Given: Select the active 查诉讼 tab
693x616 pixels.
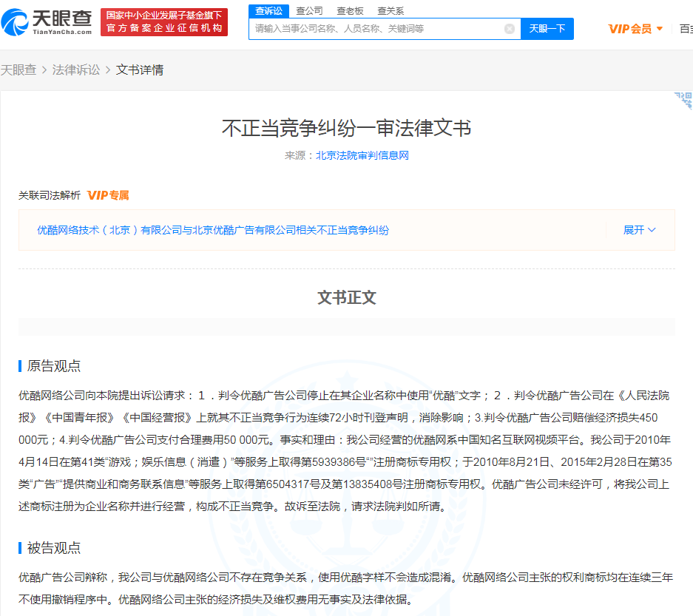Looking at the screenshot, I should [x=268, y=10].
